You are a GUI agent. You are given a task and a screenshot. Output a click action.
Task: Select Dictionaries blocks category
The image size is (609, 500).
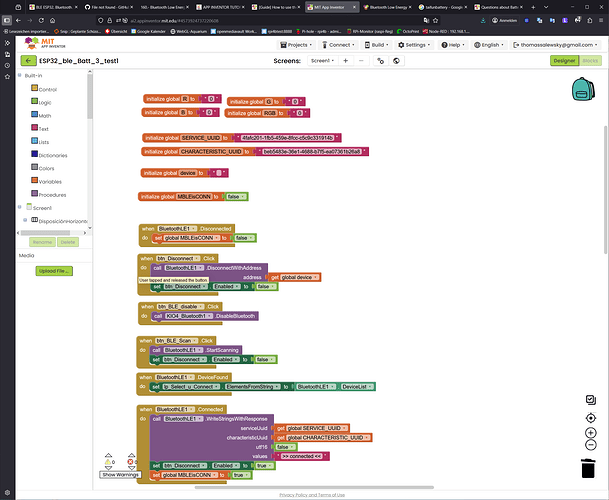point(49,155)
